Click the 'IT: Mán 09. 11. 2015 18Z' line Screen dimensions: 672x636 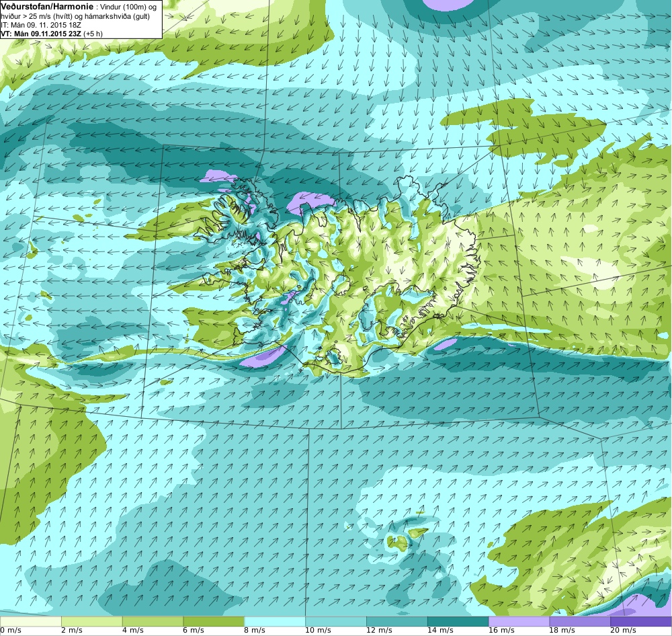(41, 25)
